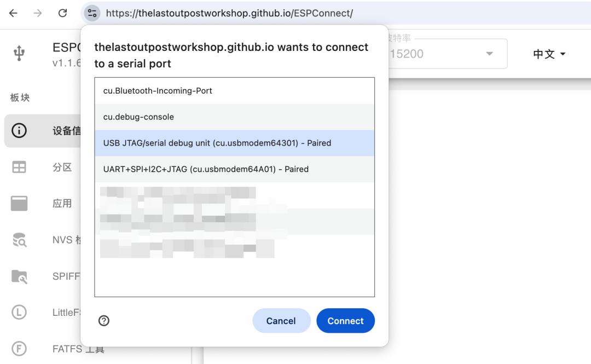
Task: Go forward with the browser forward arrow
Action: coord(38,13)
